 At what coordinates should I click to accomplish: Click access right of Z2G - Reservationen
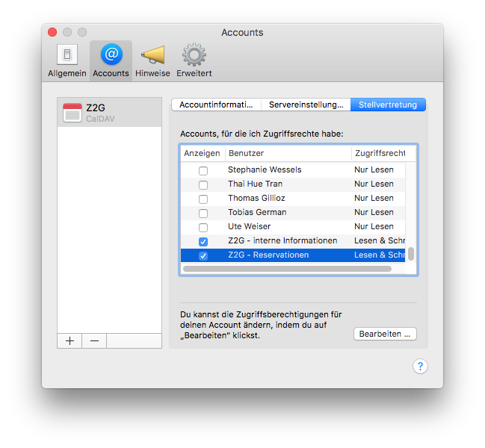(380, 255)
